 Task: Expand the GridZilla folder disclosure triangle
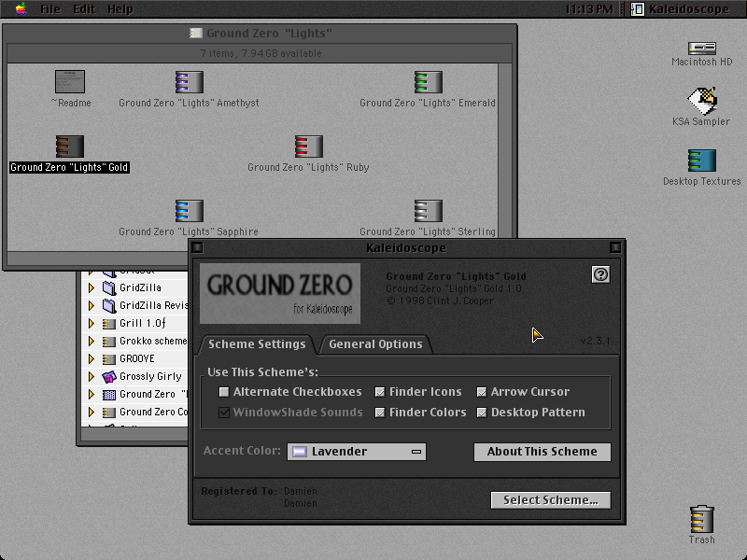coord(91,287)
